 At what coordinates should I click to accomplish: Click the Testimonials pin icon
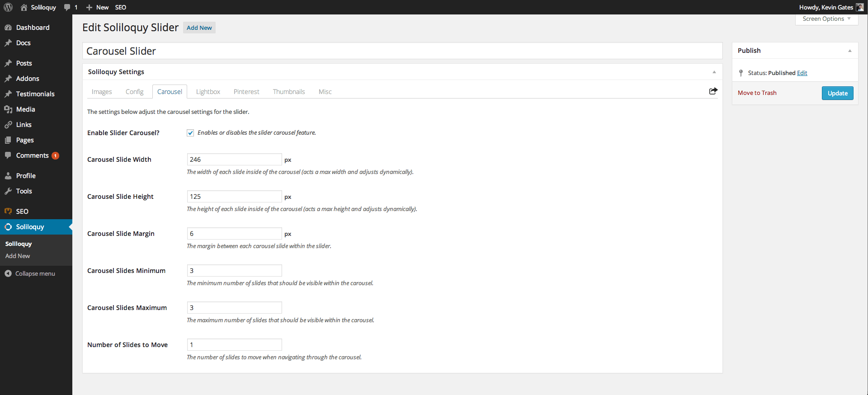coord(8,94)
